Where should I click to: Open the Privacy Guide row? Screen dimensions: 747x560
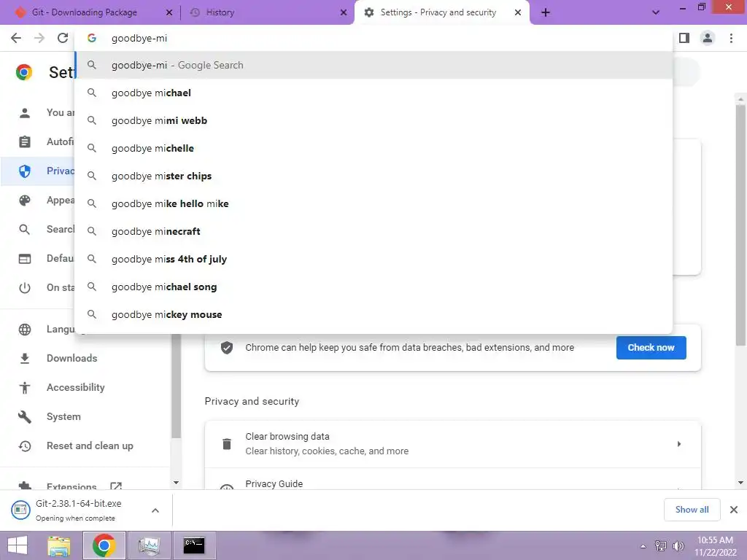click(452, 479)
